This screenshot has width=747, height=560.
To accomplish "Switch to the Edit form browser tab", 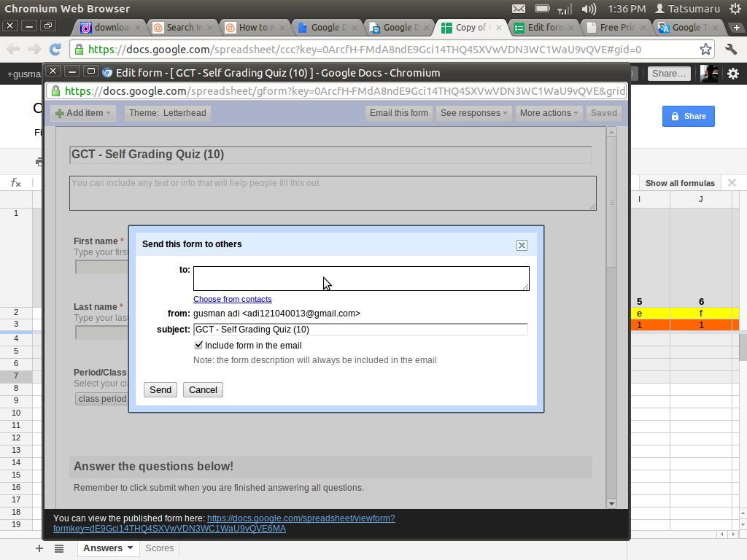I will tap(544, 28).
